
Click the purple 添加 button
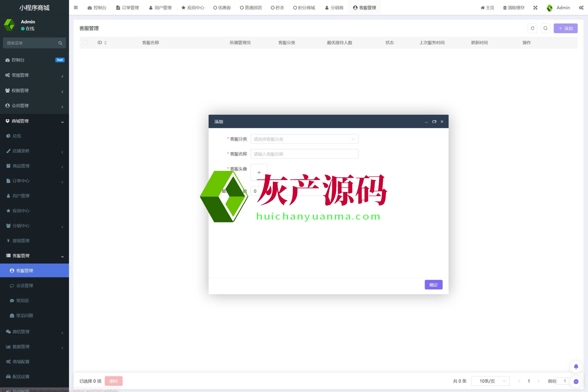[x=565, y=28]
